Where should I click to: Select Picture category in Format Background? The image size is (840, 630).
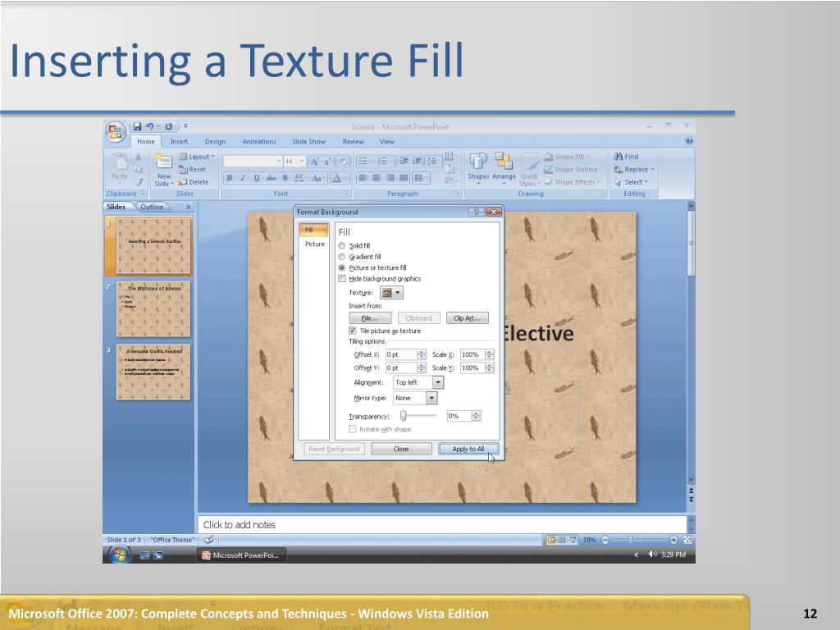click(314, 244)
